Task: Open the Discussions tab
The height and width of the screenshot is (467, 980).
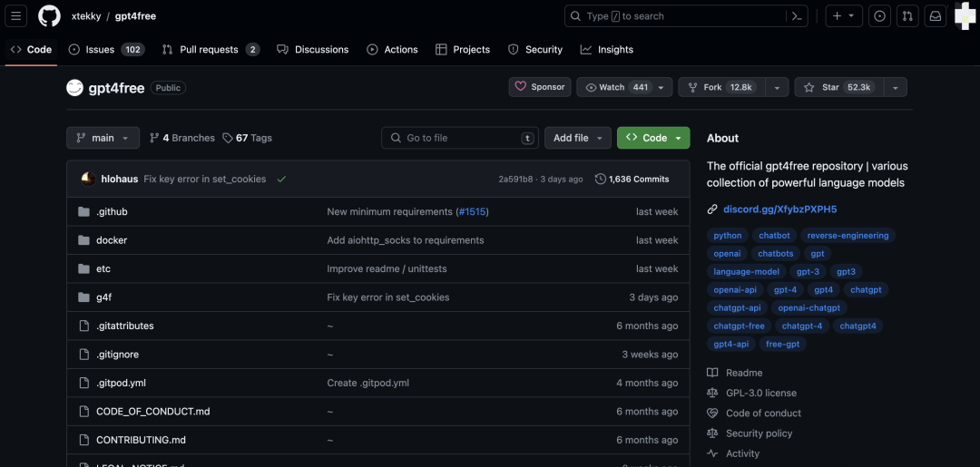Action: [x=312, y=49]
